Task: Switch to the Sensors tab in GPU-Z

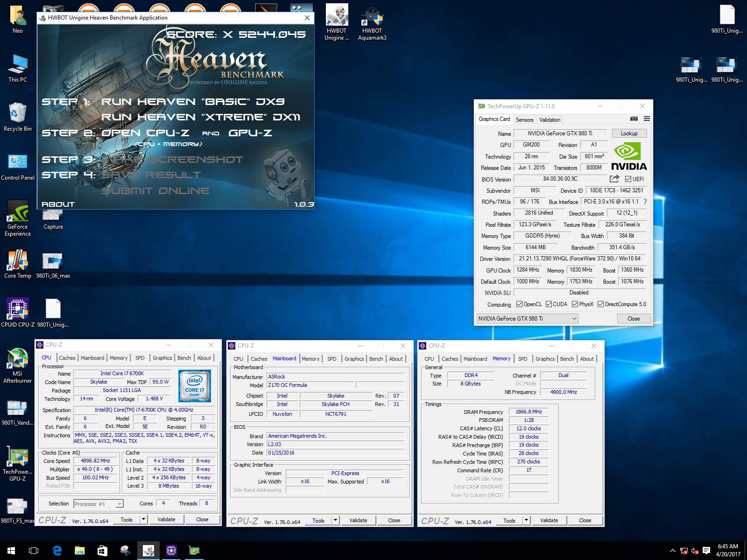Action: (x=524, y=119)
